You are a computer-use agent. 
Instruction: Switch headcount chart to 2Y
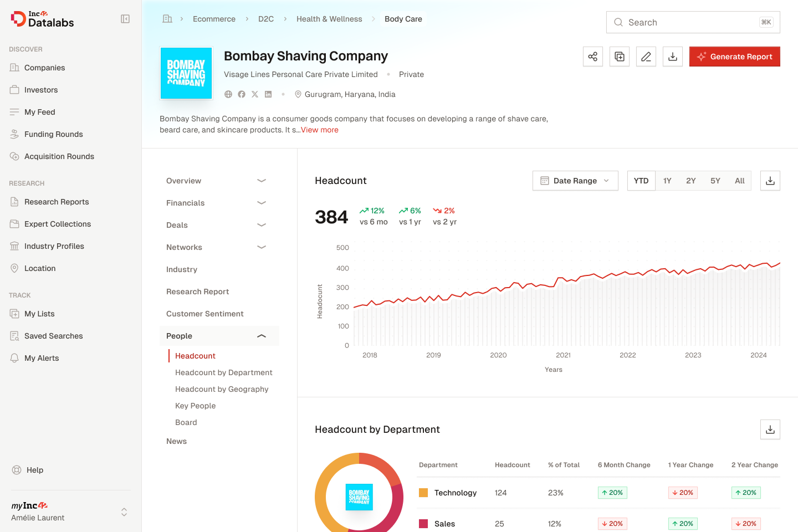[x=690, y=181]
